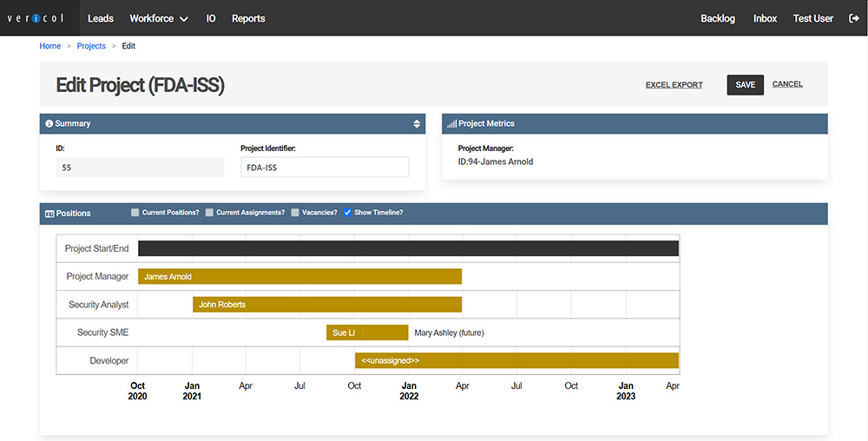Collapse the Summary panel using sort arrows

pyautogui.click(x=417, y=124)
